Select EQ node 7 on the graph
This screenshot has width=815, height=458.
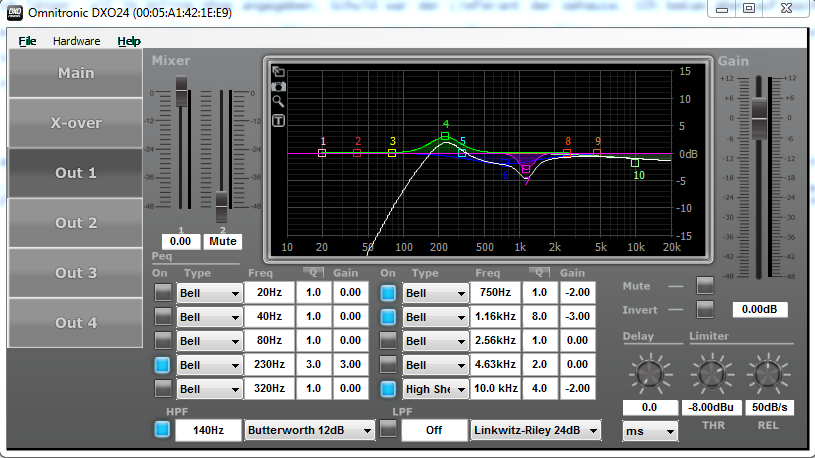tap(526, 169)
